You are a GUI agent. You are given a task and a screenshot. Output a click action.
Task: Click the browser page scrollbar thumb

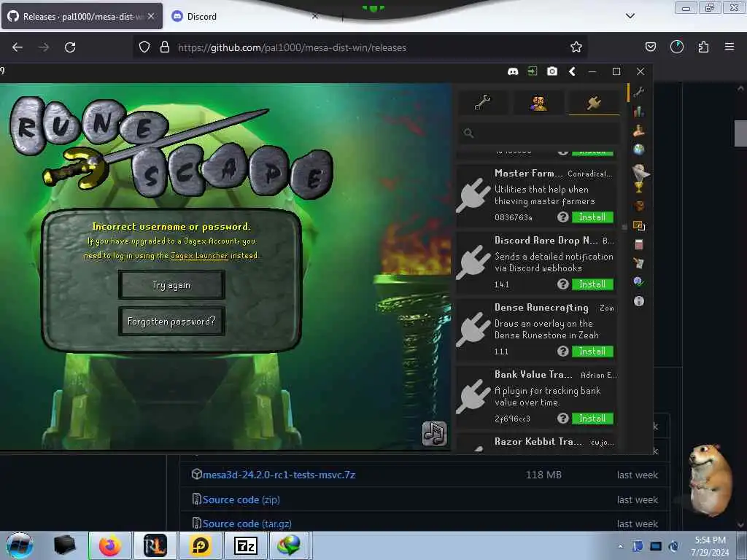coord(740,133)
